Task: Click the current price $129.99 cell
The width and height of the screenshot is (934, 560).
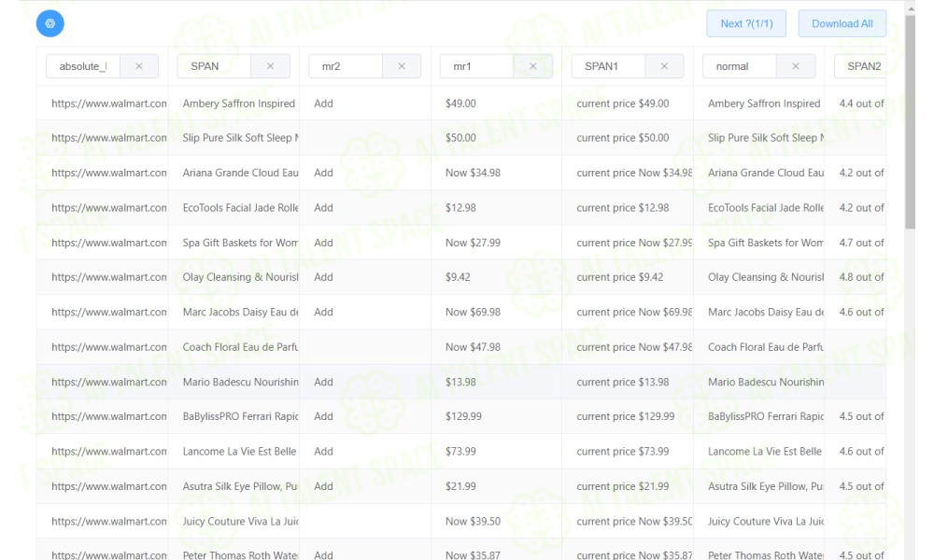Action: 626,416
